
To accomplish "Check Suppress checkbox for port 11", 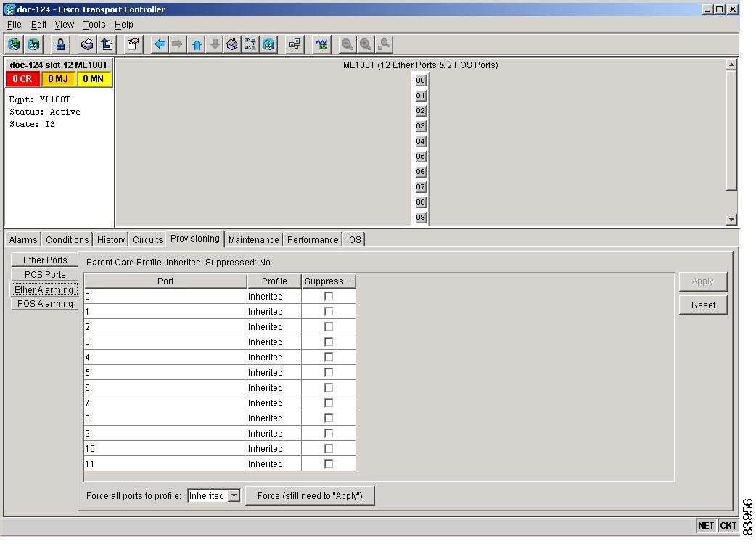I will (329, 463).
